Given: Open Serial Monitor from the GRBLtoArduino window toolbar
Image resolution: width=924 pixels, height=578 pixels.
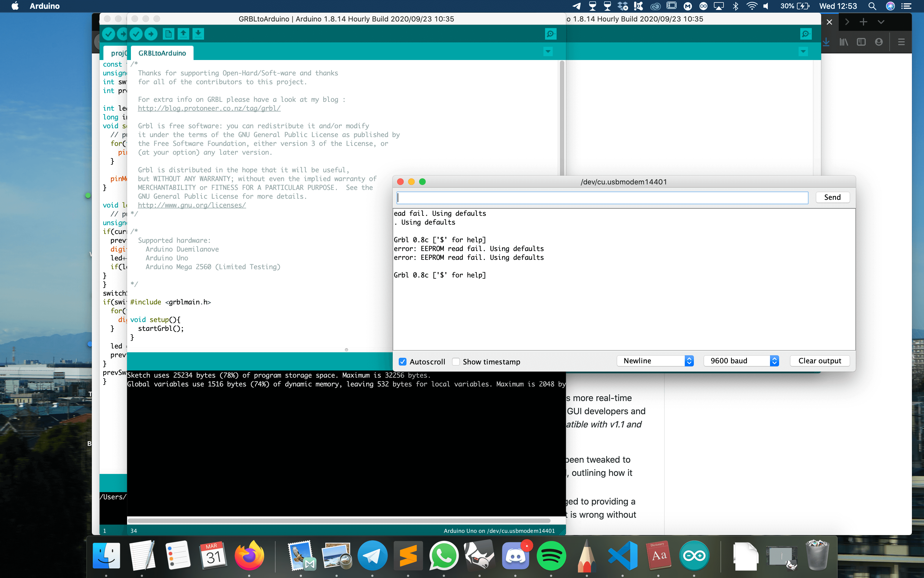Looking at the screenshot, I should (550, 34).
